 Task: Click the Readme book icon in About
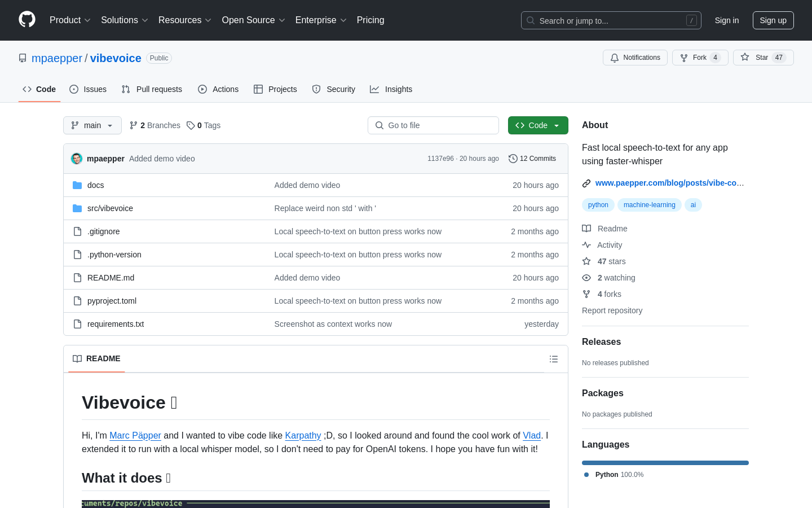pos(586,229)
